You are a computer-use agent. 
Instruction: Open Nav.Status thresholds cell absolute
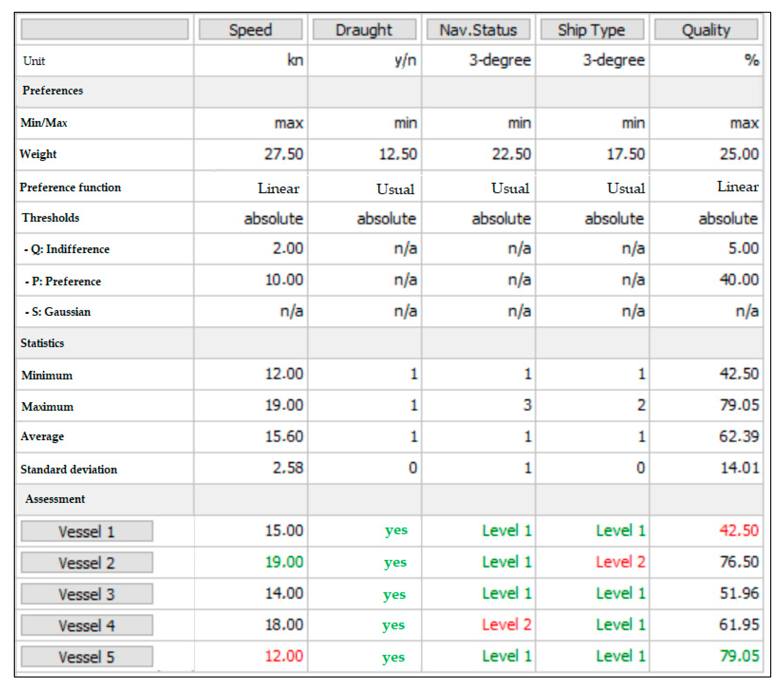(x=501, y=219)
